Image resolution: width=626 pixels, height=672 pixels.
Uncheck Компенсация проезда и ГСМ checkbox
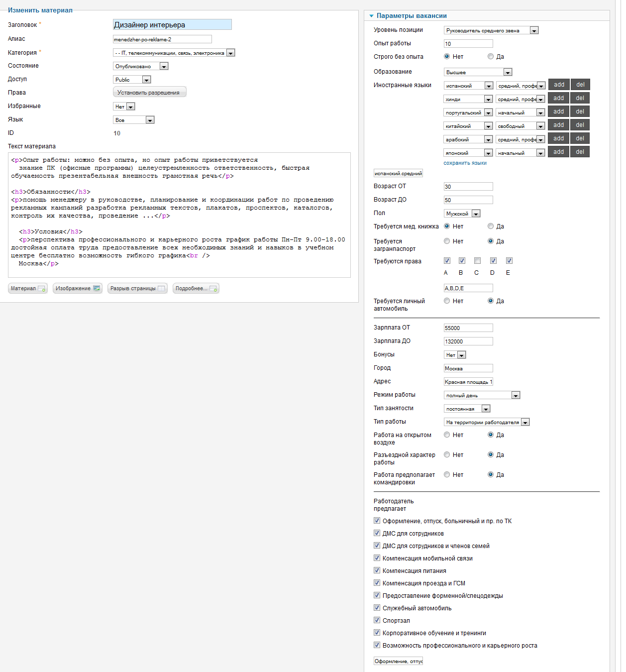click(377, 583)
